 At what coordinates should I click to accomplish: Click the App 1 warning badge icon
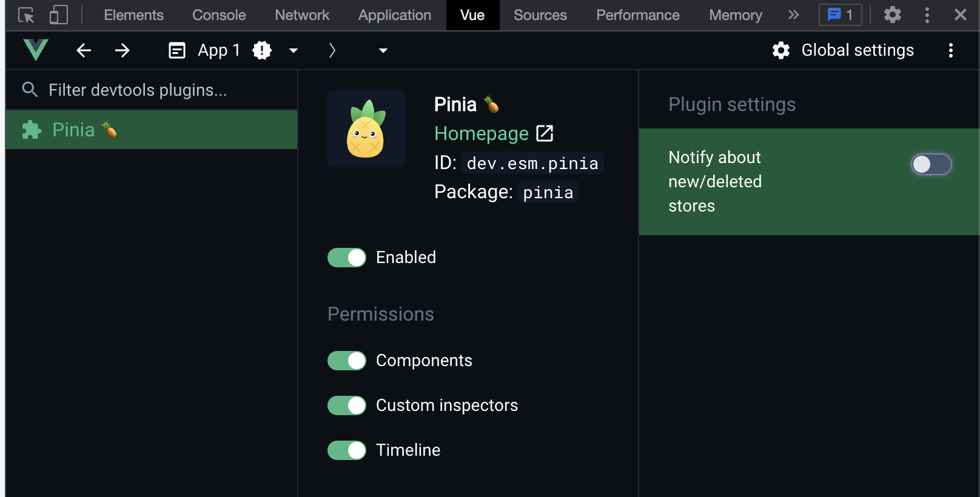click(x=262, y=50)
